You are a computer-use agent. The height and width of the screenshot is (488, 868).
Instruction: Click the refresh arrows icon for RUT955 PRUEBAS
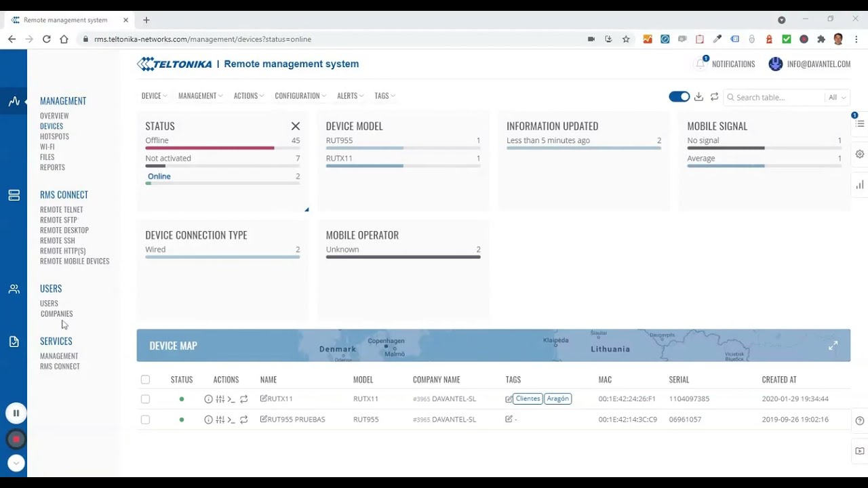[x=244, y=420]
